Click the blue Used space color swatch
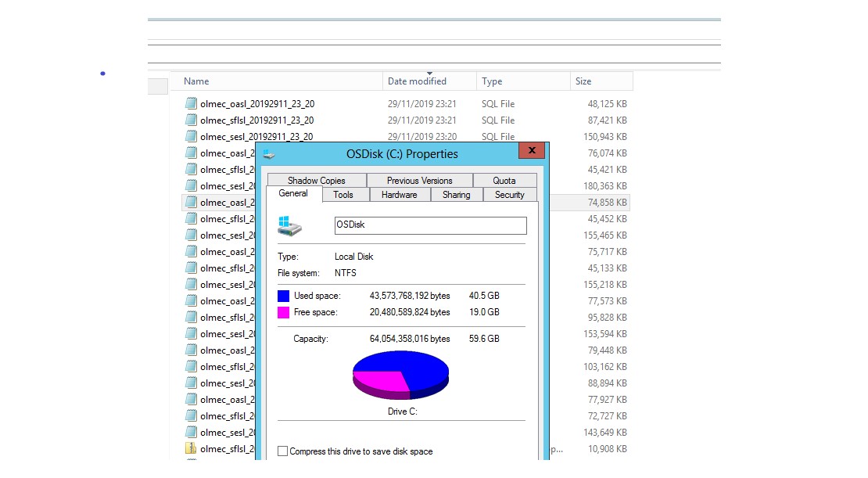Screen dimensions: 868x478 pos(283,296)
